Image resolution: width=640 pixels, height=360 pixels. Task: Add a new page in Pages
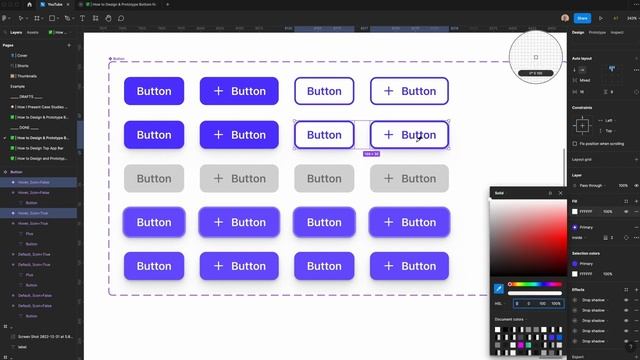(x=69, y=45)
